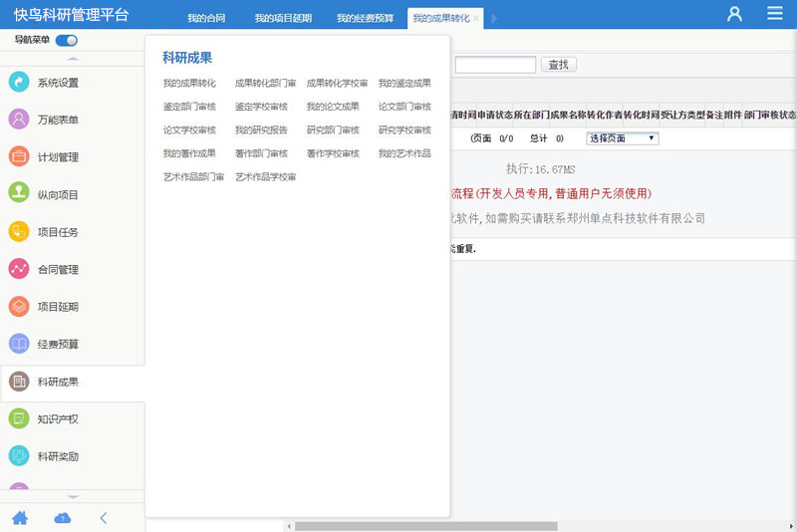
Task: Open 著作学校审核 link
Action: tap(333, 153)
